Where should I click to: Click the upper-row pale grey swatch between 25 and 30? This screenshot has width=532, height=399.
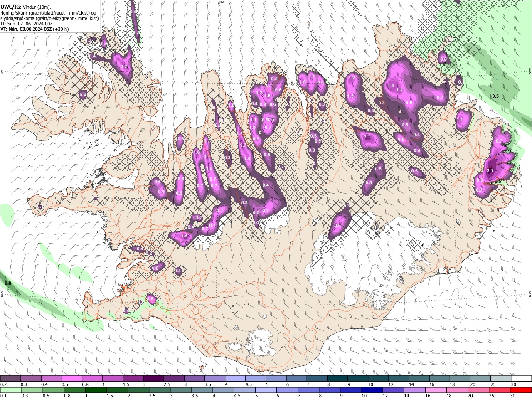[x=501, y=379]
